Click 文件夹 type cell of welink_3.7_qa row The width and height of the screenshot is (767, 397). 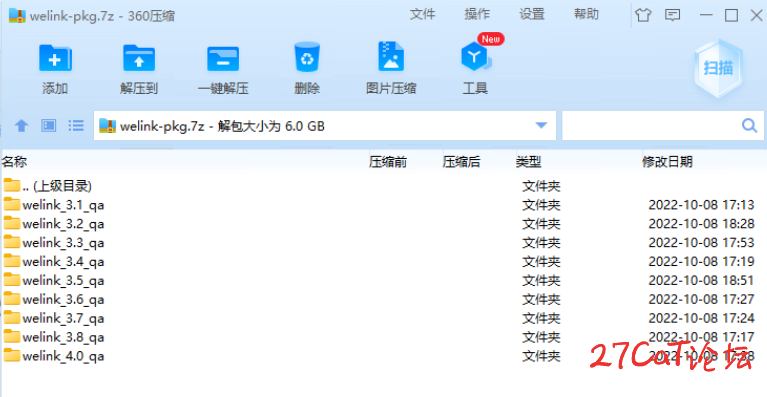tap(541, 318)
